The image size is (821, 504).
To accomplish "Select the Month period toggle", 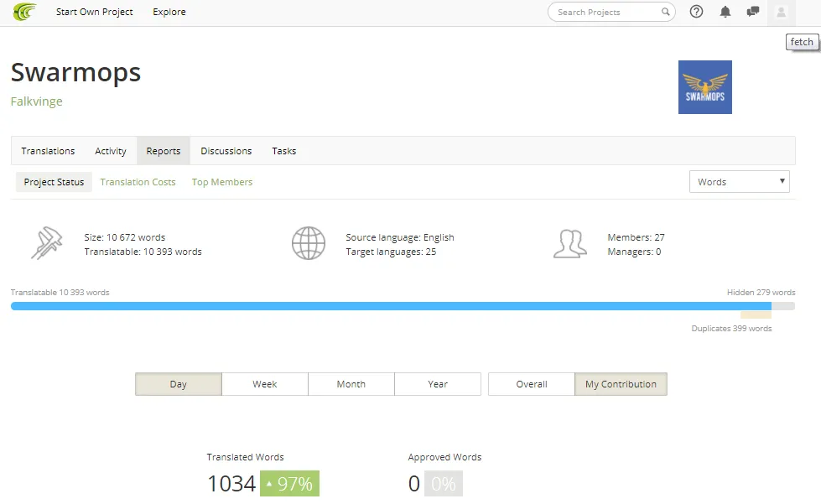I will [351, 384].
